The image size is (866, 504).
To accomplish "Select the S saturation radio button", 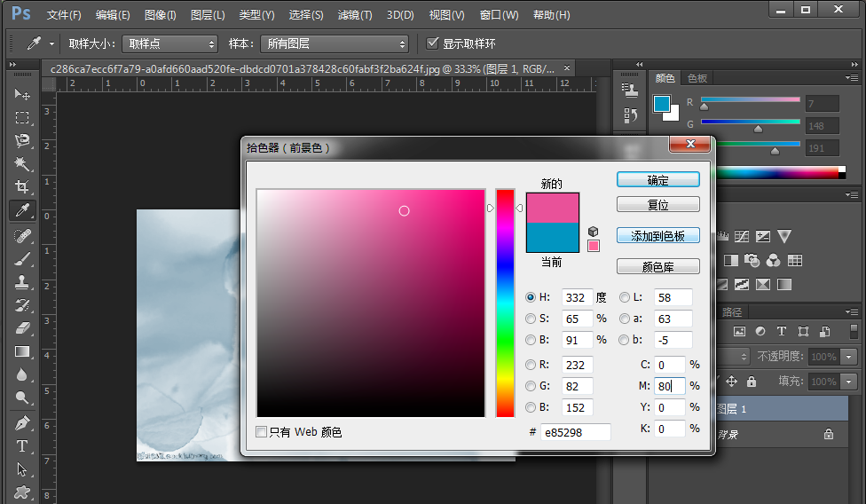I will [531, 319].
